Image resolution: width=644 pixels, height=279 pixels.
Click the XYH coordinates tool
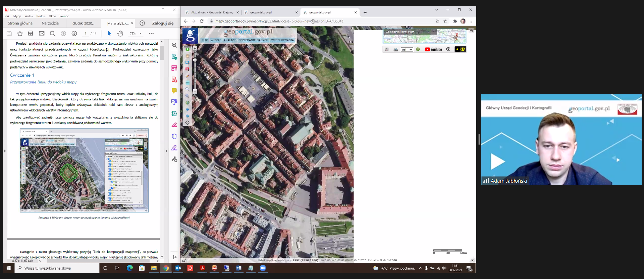coord(187,83)
